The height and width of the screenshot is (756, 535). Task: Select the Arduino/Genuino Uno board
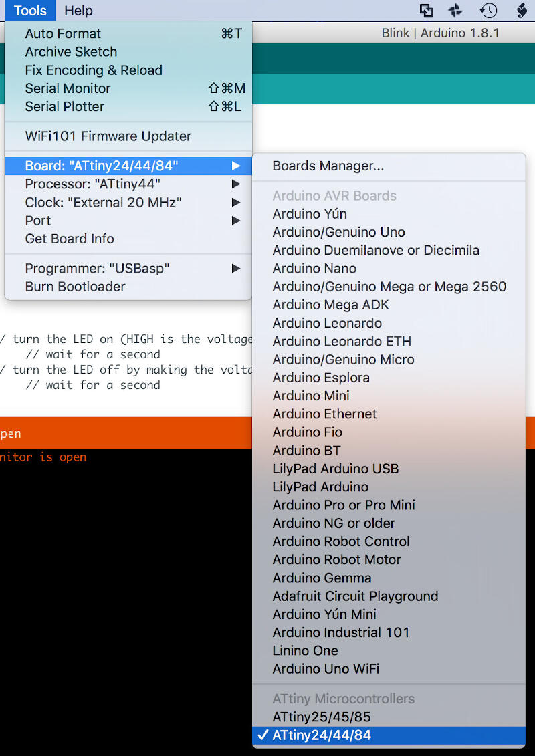pos(389,232)
